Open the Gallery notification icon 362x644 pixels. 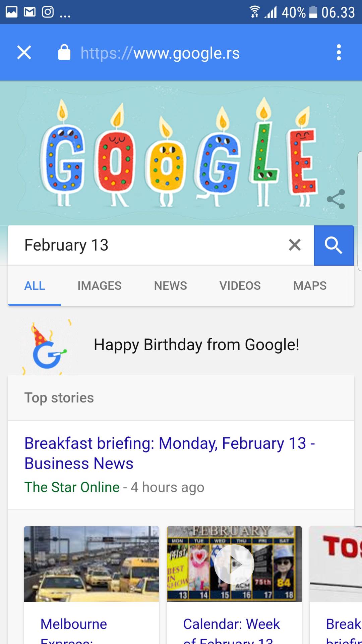pyautogui.click(x=11, y=11)
